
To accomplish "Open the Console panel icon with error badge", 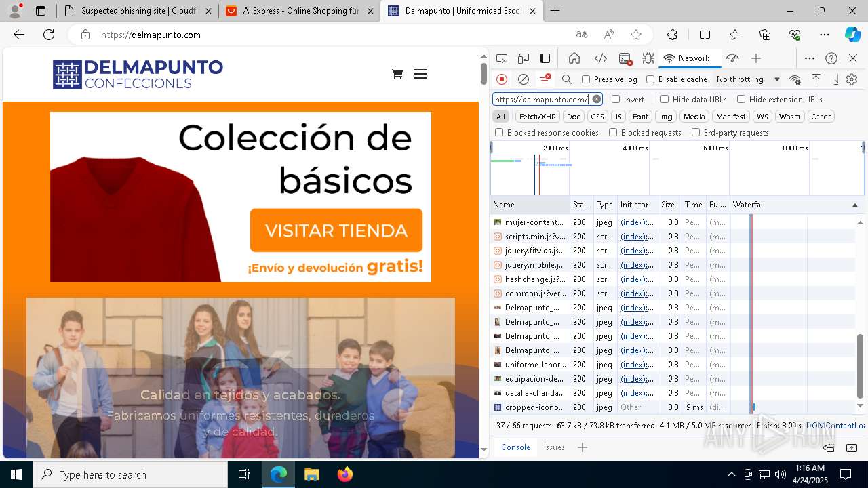I will (625, 58).
